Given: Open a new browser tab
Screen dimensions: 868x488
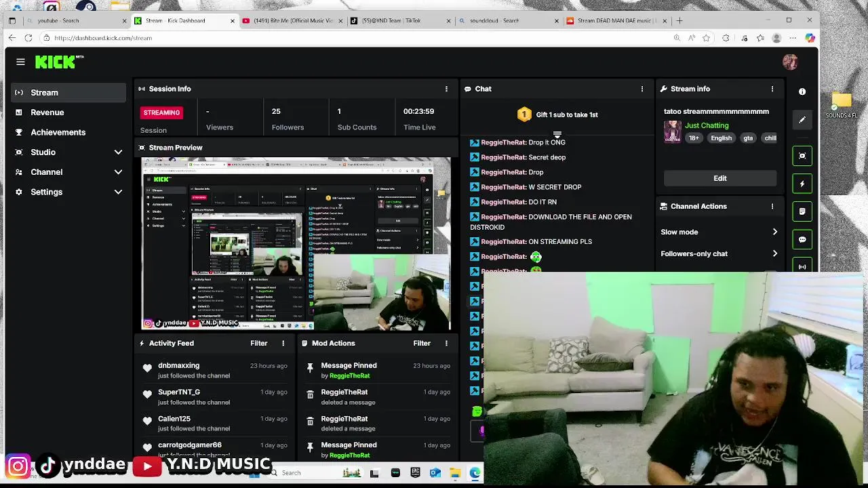Looking at the screenshot, I should 679,20.
